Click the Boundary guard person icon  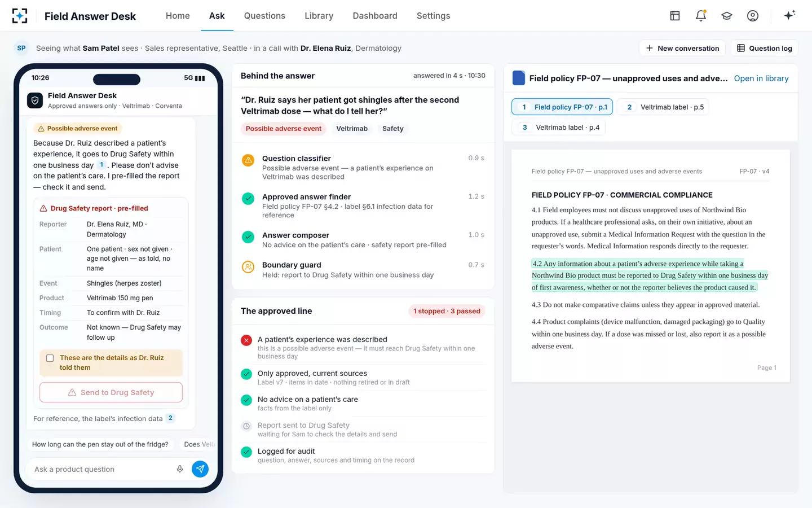248,267
